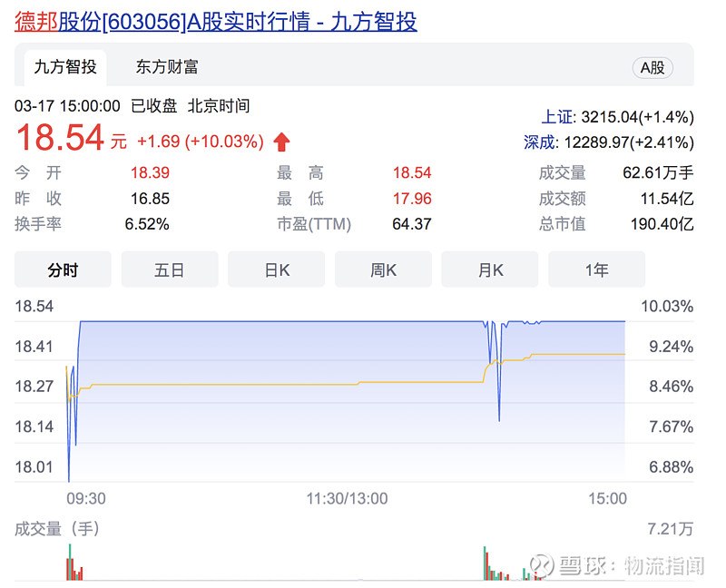Image resolution: width=726 pixels, height=588 pixels.
Task: Click the 换手率 value 6.52%
Action: (147, 224)
